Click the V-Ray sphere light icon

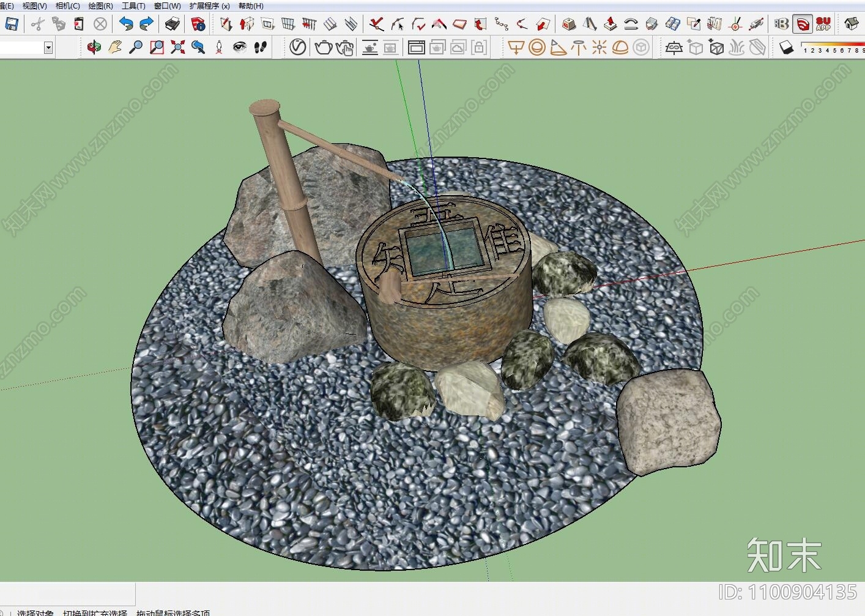pyautogui.click(x=537, y=47)
